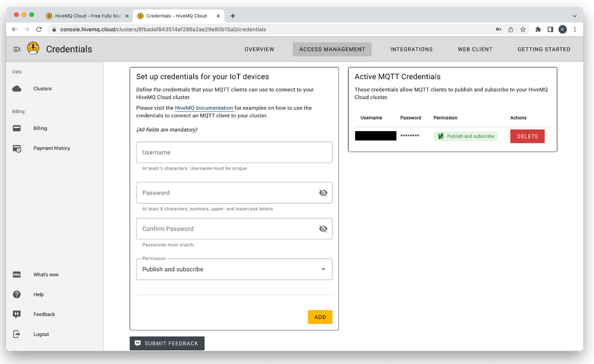Screen dimensions: 594x364
Task: Click the Help question mark icon
Action: pyautogui.click(x=16, y=294)
